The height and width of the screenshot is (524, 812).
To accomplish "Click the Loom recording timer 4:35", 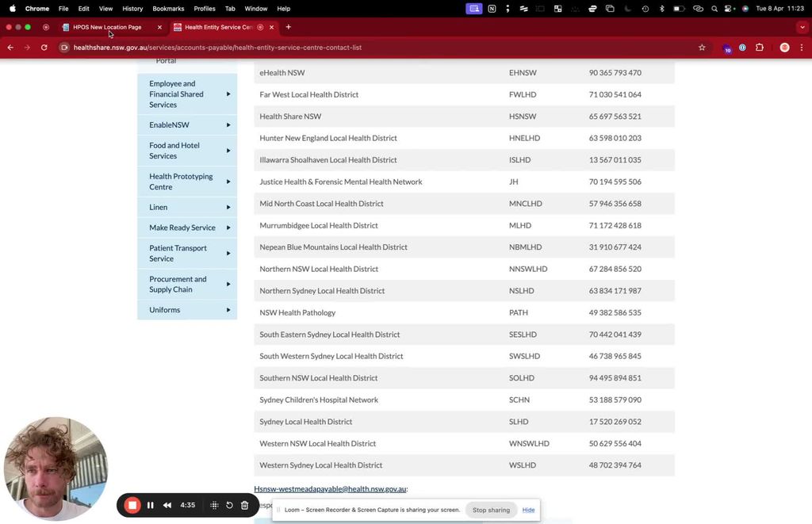I will pyautogui.click(x=187, y=505).
